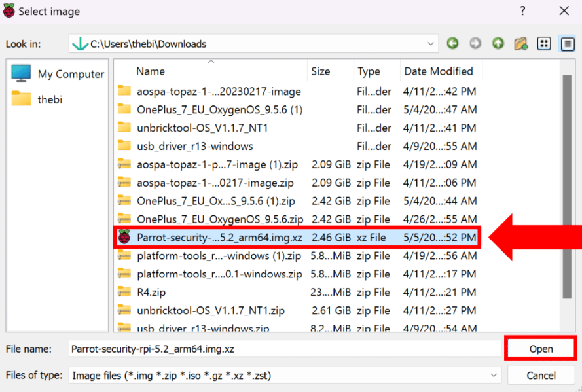The image size is (582, 392).
Task: Expand the Files of type dropdown
Action: pyautogui.click(x=493, y=375)
